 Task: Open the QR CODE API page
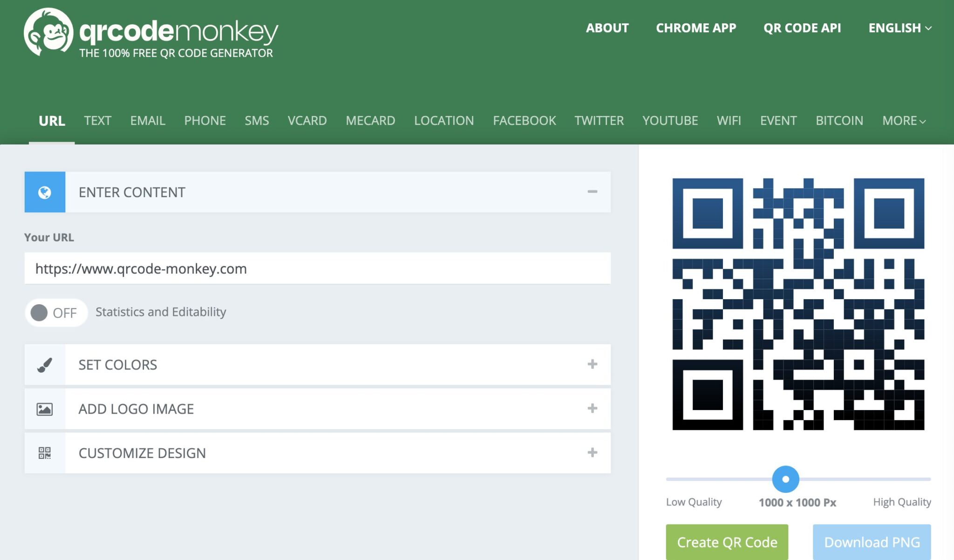pos(802,28)
